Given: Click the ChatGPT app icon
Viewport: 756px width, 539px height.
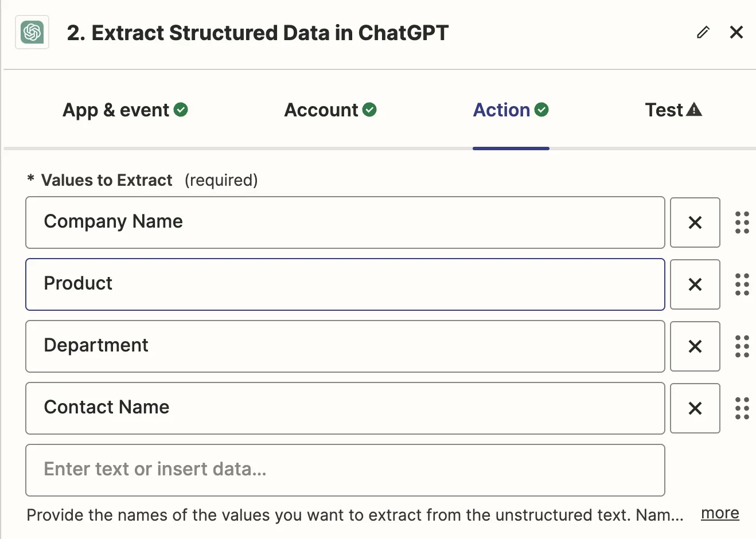Looking at the screenshot, I should [x=32, y=32].
